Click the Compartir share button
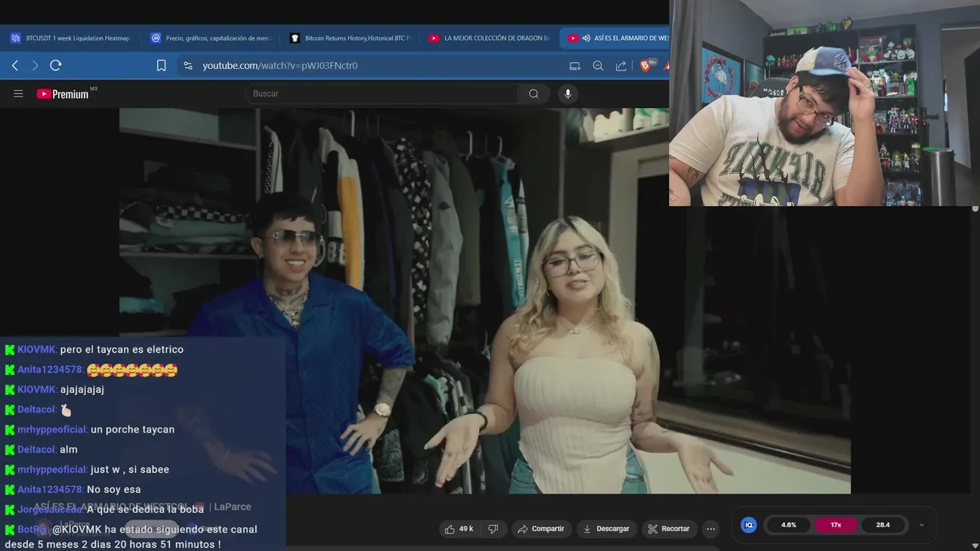980x551 pixels. [x=541, y=529]
